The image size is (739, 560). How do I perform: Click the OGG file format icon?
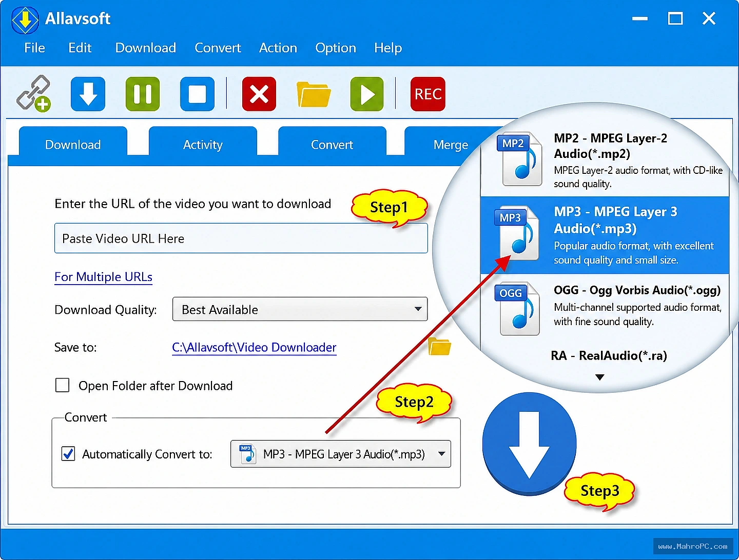(517, 309)
